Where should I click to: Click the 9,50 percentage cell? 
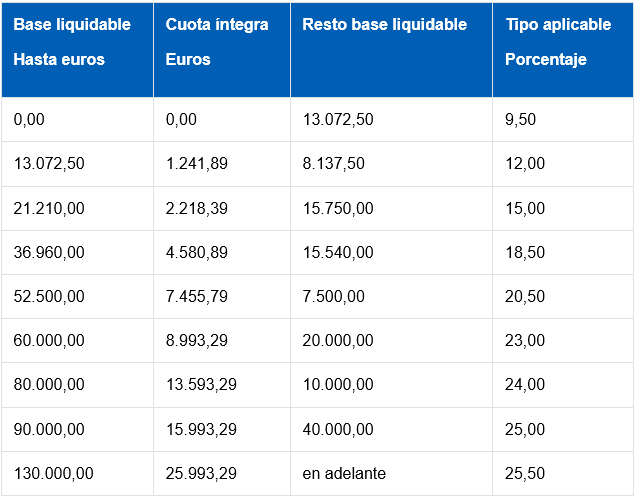click(x=521, y=120)
